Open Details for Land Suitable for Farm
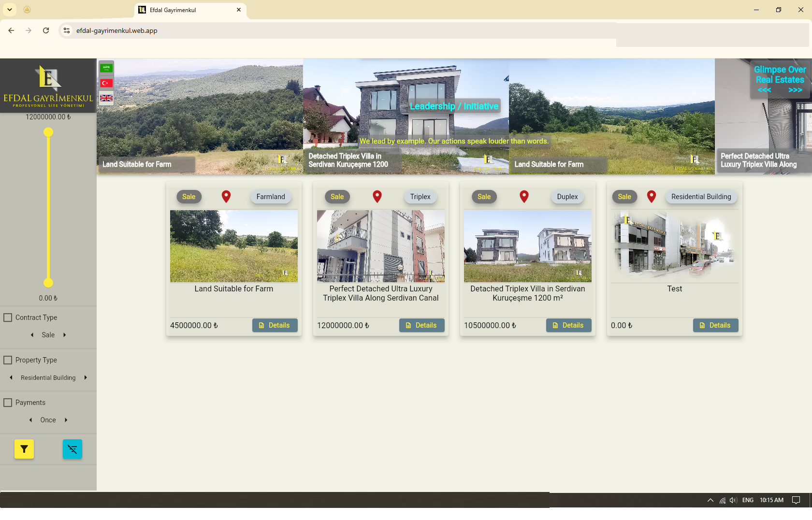The image size is (812, 520). coord(275,325)
